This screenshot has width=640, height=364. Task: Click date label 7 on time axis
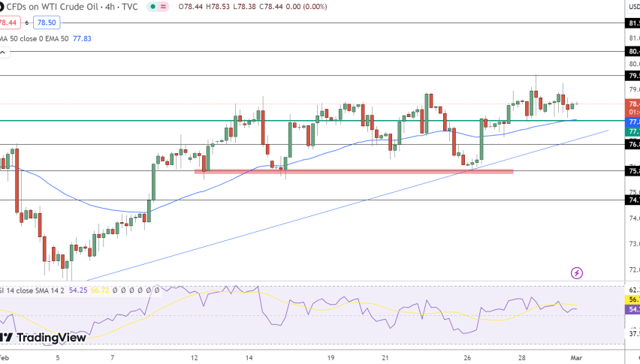(112, 358)
